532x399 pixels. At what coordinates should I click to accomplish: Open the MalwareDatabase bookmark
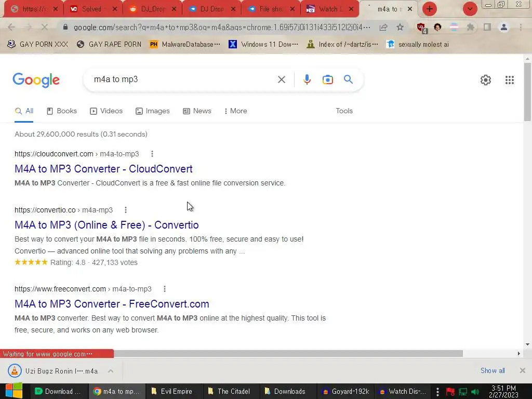point(185,45)
